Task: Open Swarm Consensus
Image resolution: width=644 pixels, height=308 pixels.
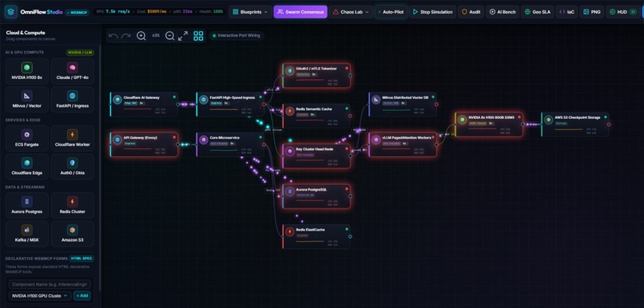Action: [x=300, y=12]
